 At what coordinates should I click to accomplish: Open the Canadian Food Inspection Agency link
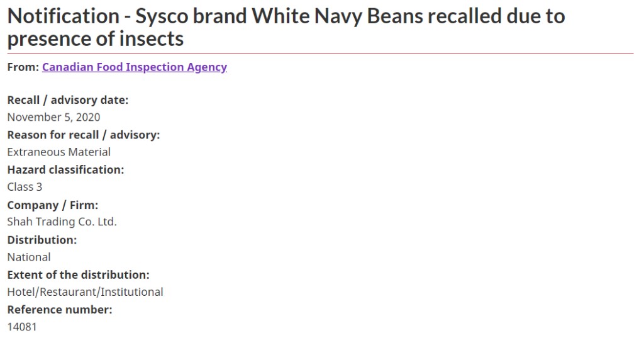tap(135, 67)
